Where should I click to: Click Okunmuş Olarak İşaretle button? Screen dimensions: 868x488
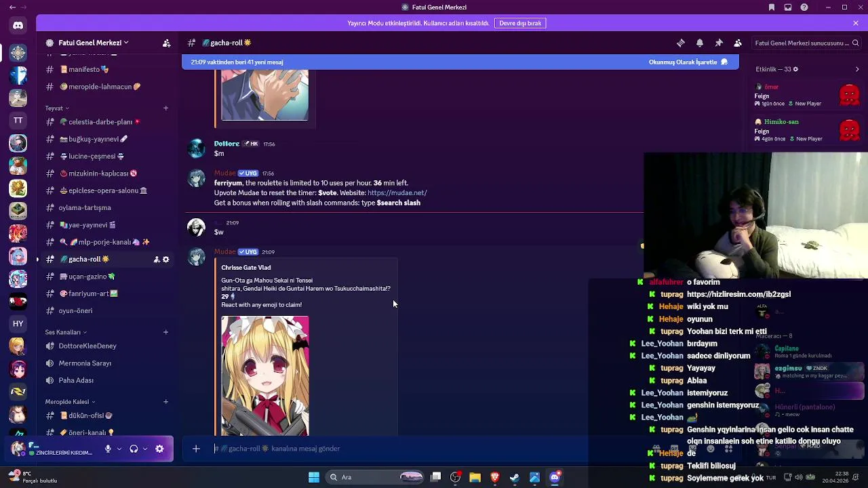(x=688, y=62)
